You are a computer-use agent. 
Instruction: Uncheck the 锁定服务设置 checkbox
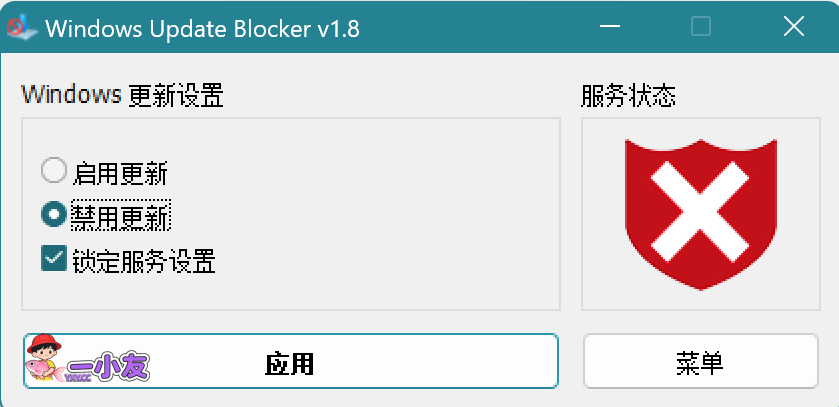point(53,259)
